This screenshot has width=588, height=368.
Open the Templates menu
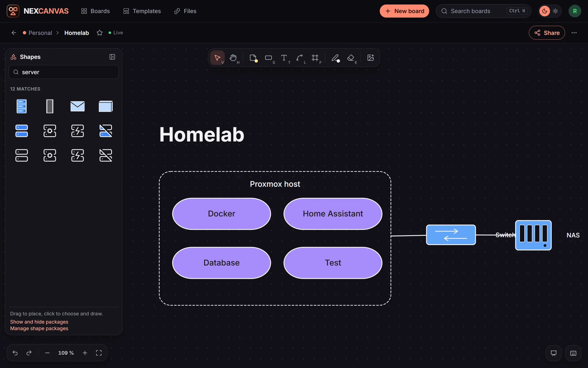click(142, 11)
